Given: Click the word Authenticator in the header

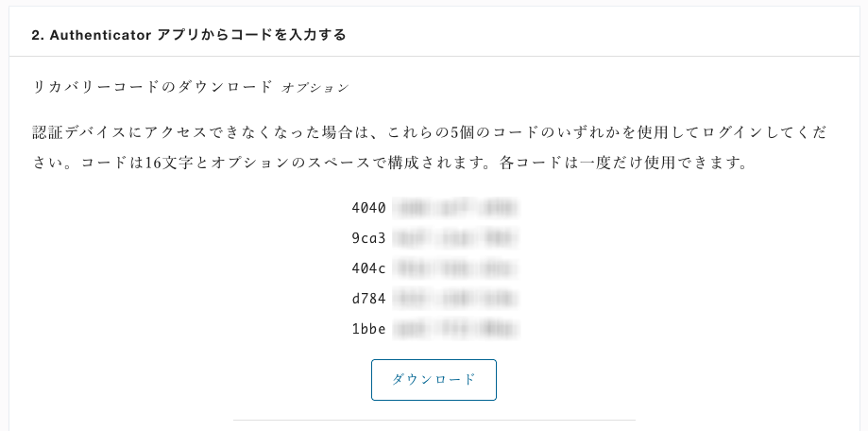Looking at the screenshot, I should [100, 35].
